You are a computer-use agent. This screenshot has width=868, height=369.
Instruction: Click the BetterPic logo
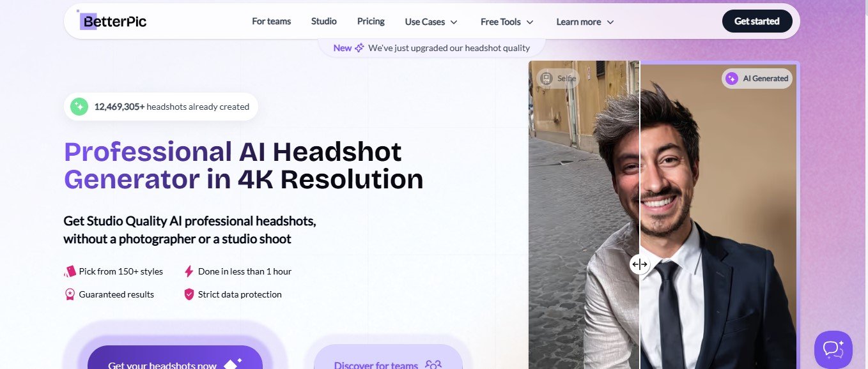[112, 21]
